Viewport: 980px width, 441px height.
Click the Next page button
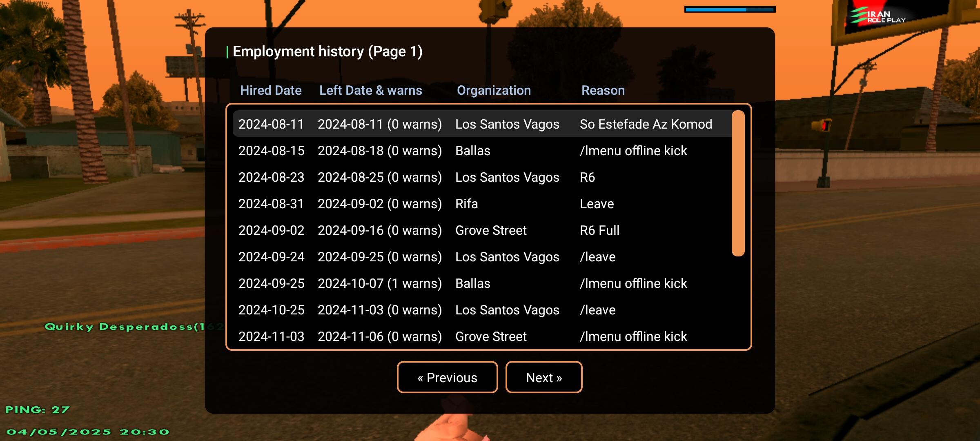tap(543, 377)
